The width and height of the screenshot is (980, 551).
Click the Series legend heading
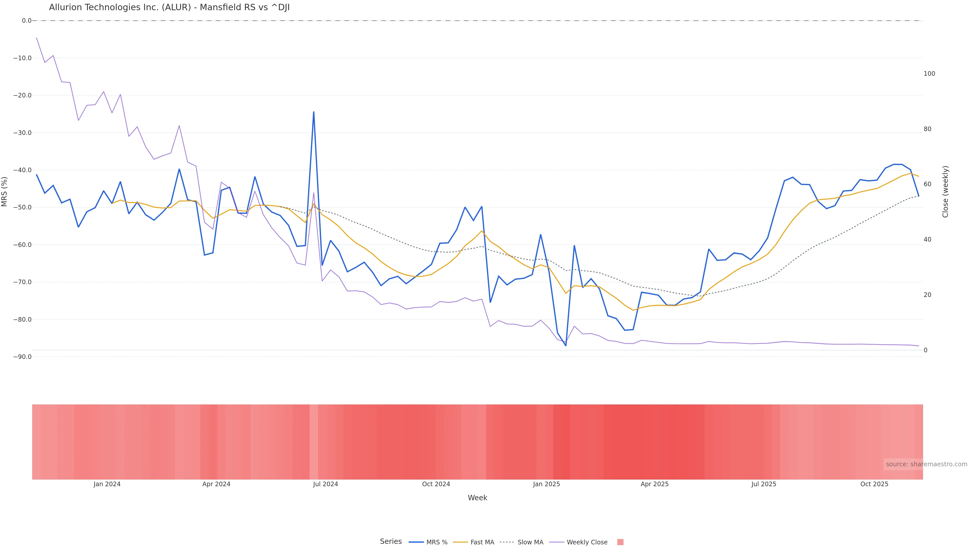click(391, 542)
